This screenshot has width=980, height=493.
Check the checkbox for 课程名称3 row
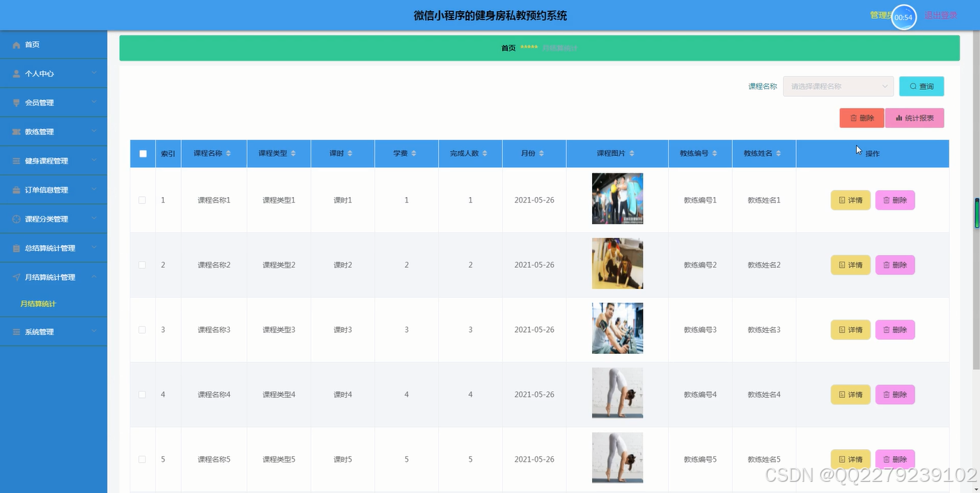pyautogui.click(x=142, y=329)
